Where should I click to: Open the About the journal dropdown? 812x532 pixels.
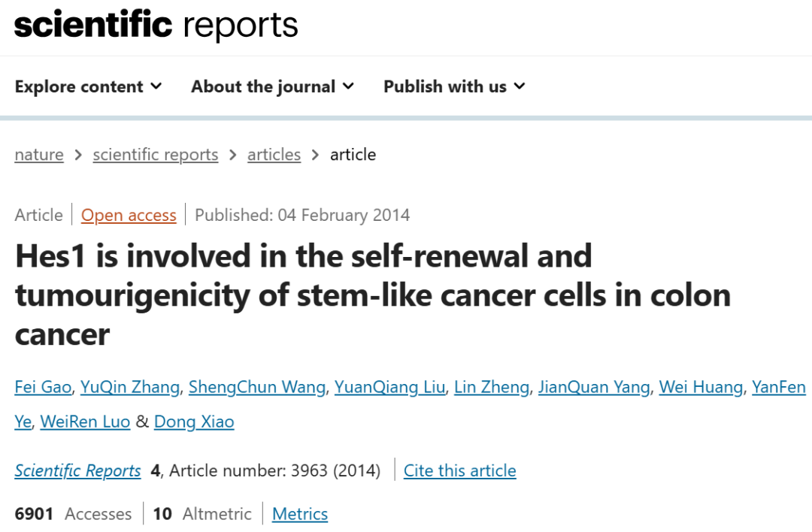point(272,86)
